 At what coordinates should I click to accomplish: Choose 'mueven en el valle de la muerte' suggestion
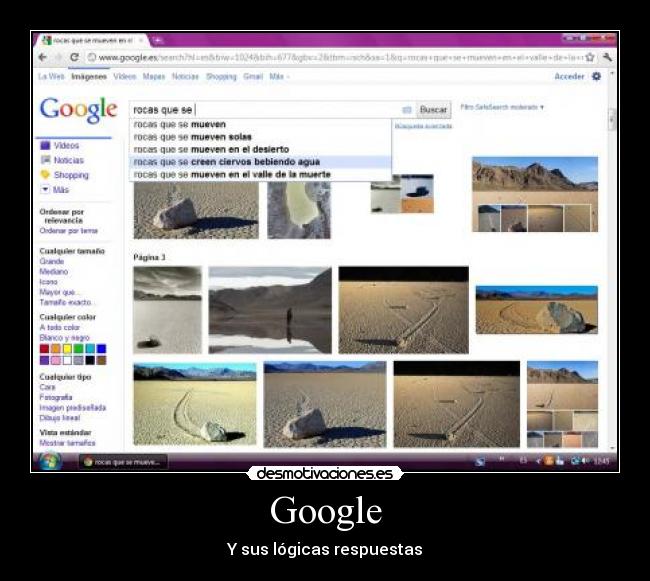pos(260,174)
